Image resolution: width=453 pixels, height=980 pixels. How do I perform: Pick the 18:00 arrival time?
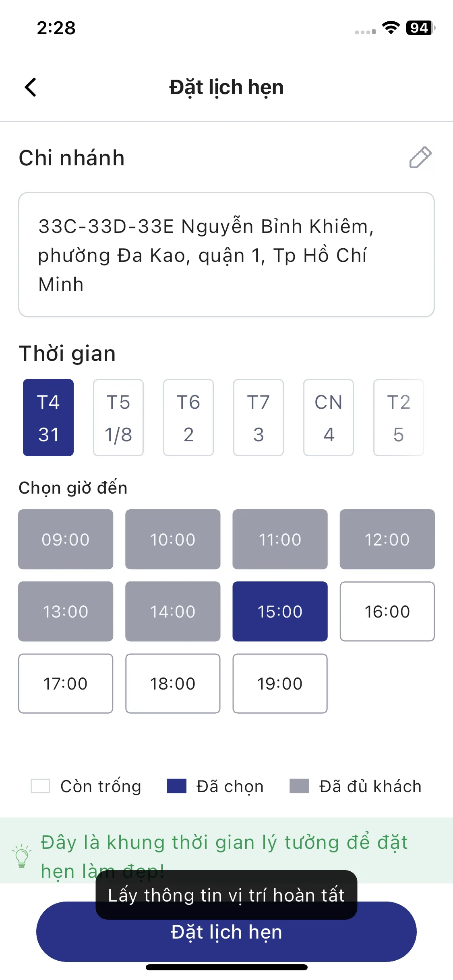[x=173, y=684]
